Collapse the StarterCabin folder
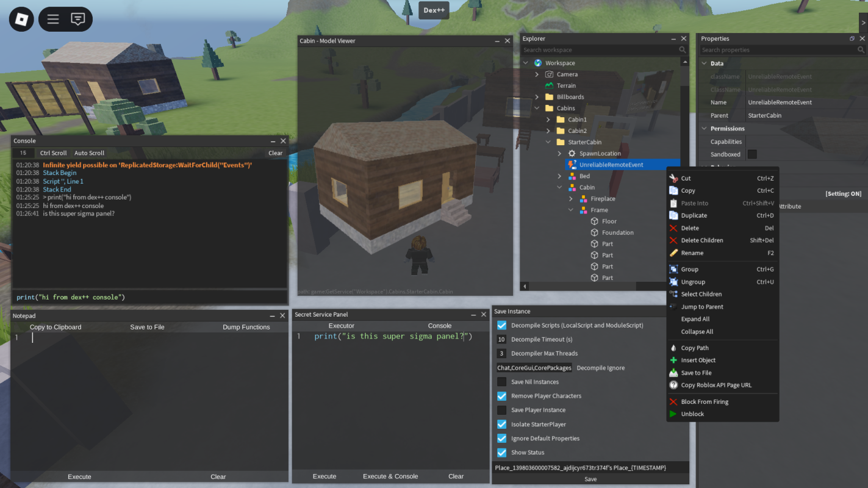 pyautogui.click(x=548, y=142)
